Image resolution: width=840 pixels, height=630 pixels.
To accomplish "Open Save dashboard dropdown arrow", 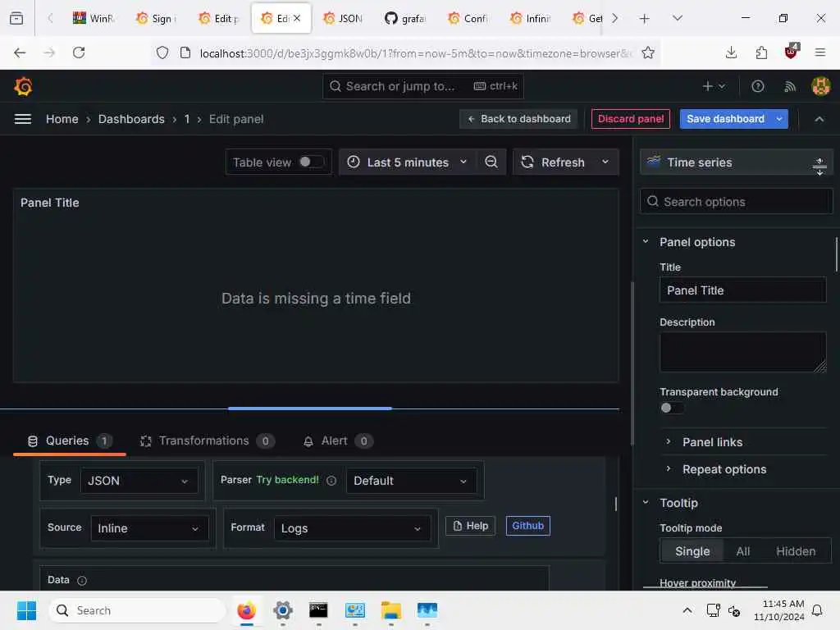I will [x=779, y=119].
